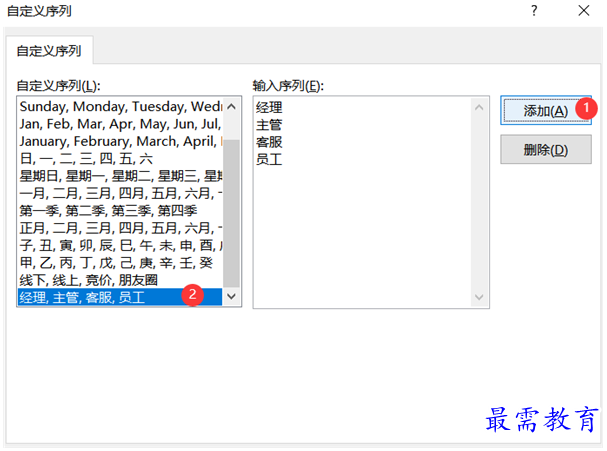Viewport: 607px width, 451px height.
Task: Select the 线下, 线上, 竞价, 朋友圈 entry
Action: click(120, 280)
